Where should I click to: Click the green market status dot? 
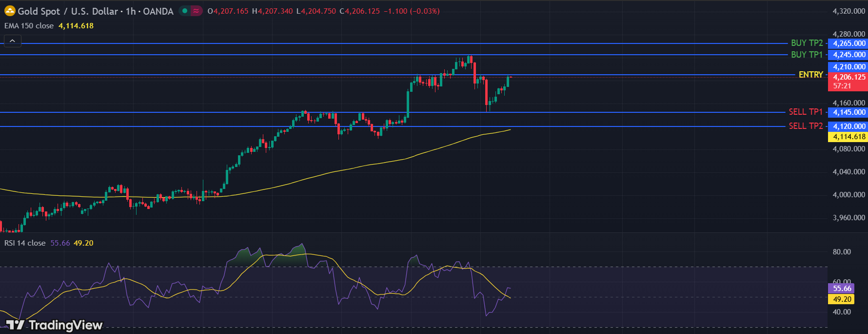185,11
